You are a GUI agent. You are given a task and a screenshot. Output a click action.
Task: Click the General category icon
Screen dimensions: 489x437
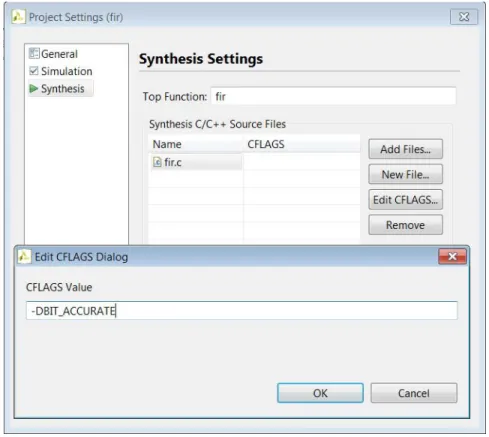pyautogui.click(x=34, y=53)
